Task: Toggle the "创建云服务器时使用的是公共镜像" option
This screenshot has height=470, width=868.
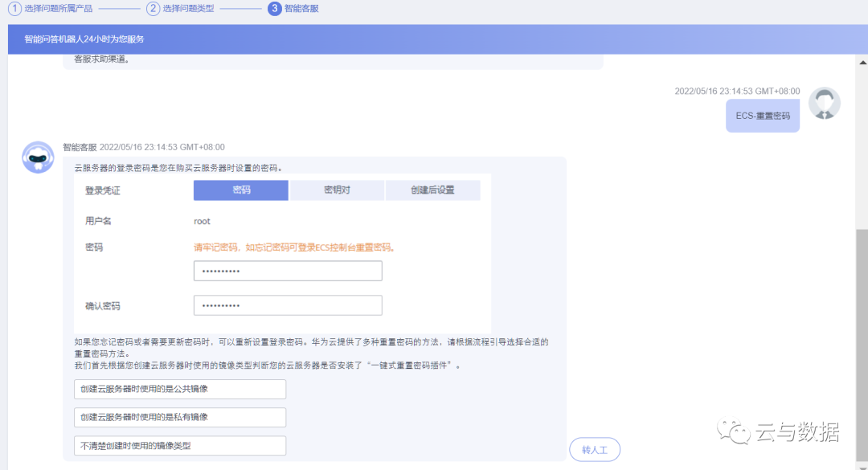Action: (x=180, y=389)
